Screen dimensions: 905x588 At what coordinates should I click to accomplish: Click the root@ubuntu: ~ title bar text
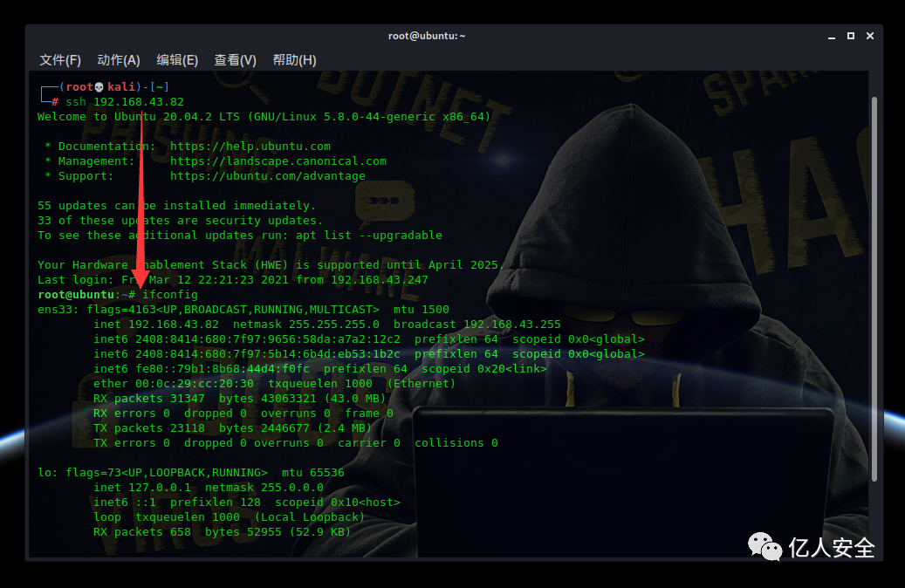pos(427,36)
